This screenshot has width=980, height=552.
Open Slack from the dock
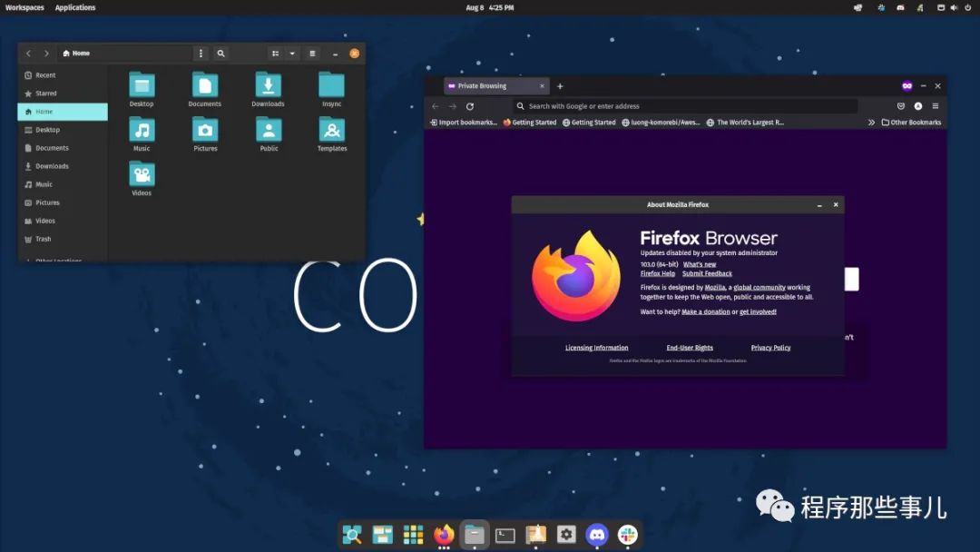628,535
